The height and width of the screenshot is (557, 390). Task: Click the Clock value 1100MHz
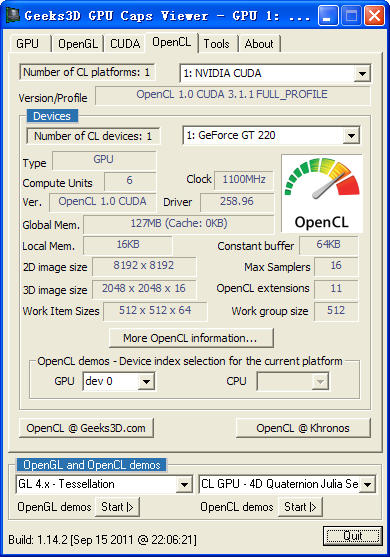244,180
